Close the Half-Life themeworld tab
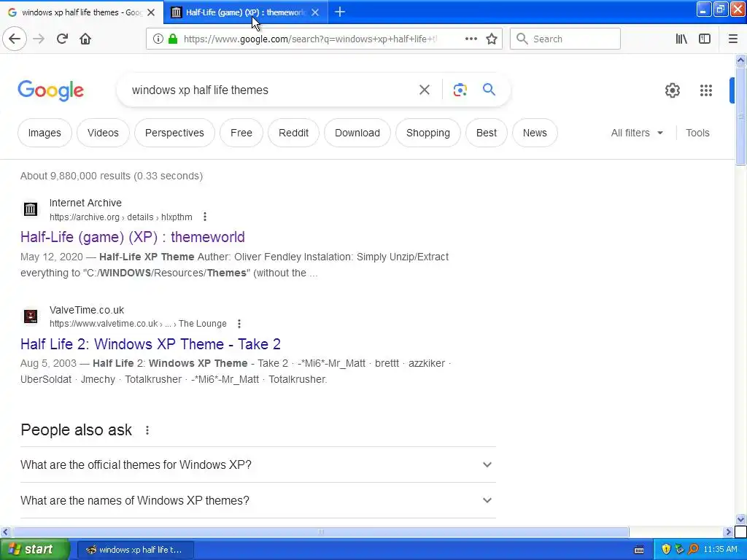747x560 pixels. pyautogui.click(x=315, y=12)
